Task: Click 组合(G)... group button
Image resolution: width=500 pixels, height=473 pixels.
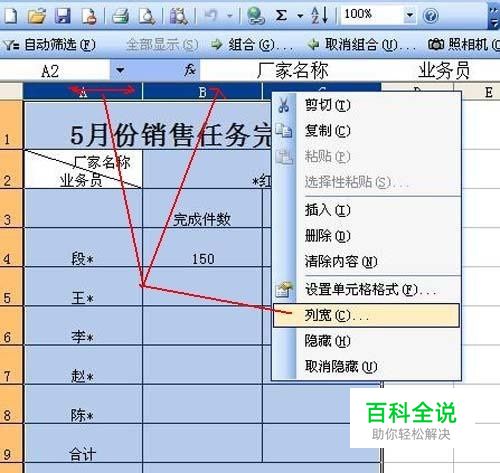Action: click(252, 44)
